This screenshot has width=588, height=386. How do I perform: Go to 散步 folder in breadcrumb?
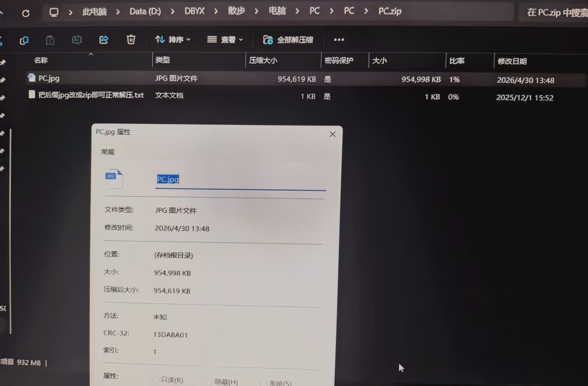click(236, 11)
